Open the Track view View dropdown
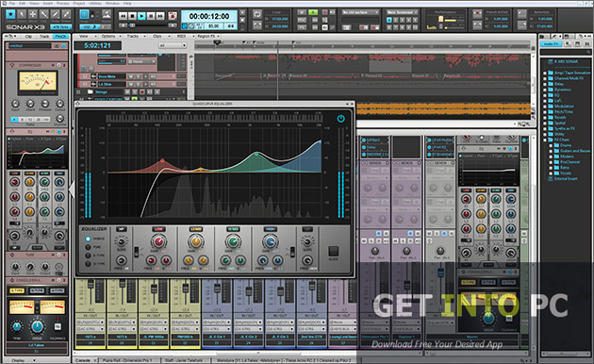 coord(85,36)
